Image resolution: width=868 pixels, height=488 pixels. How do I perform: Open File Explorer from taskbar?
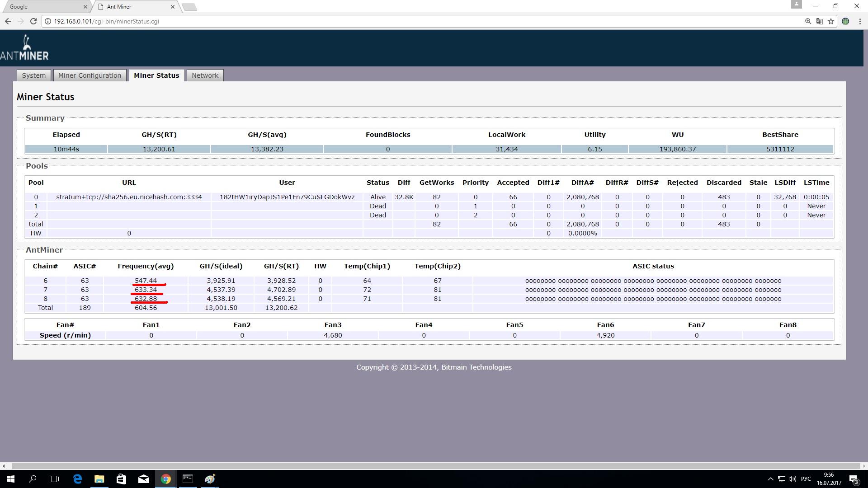[x=99, y=479]
